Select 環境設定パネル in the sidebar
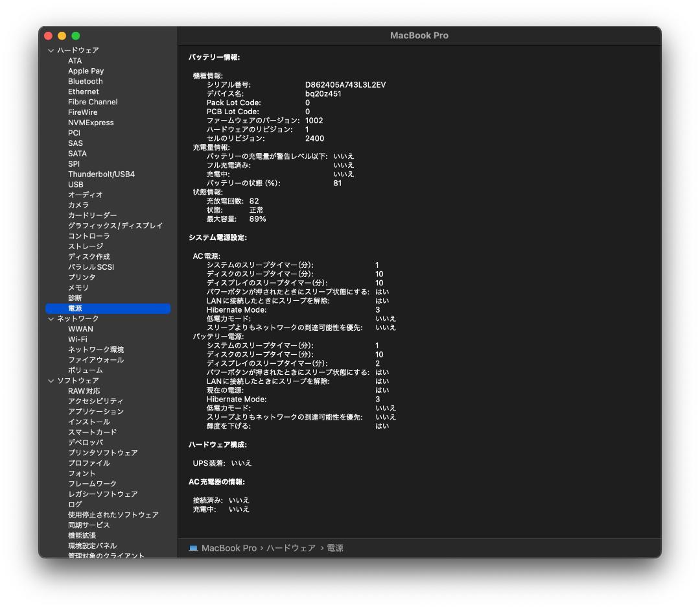This screenshot has width=700, height=609. 93,545
